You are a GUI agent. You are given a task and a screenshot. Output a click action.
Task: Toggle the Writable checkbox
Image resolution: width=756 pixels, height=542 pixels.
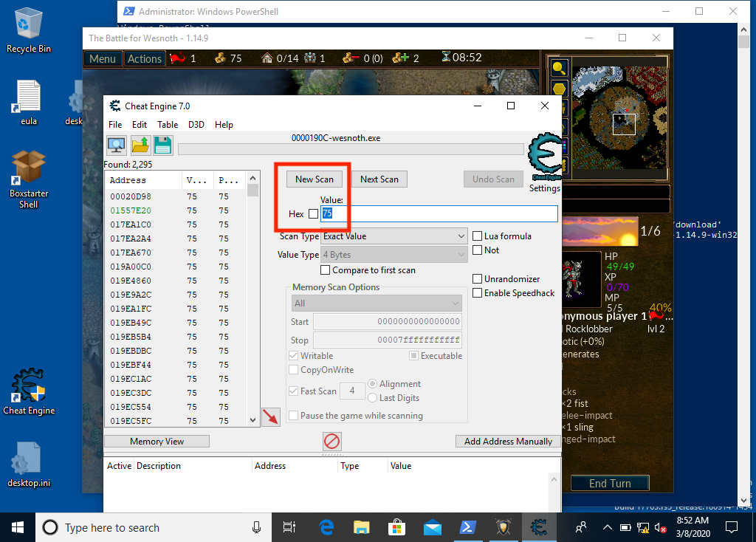(293, 355)
